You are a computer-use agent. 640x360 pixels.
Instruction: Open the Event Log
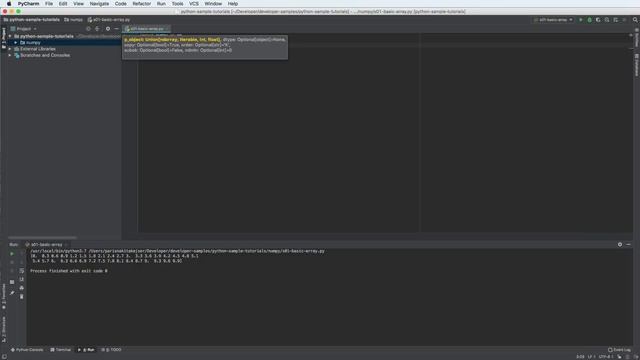619,350
